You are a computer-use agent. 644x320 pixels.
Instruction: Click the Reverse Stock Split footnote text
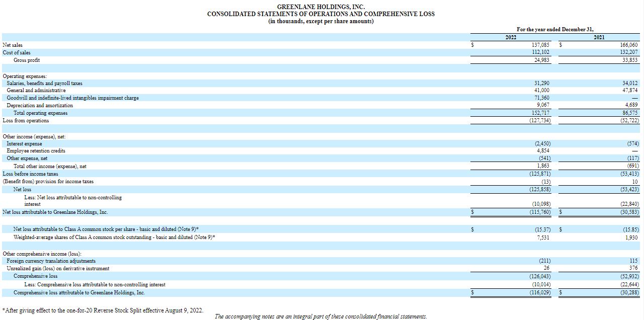point(103,310)
